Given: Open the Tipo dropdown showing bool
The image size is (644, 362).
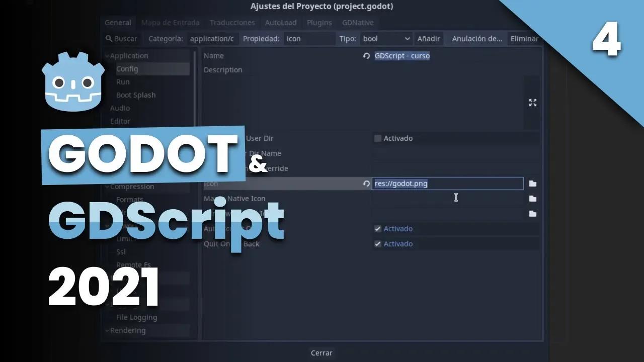Looking at the screenshot, I should point(386,39).
